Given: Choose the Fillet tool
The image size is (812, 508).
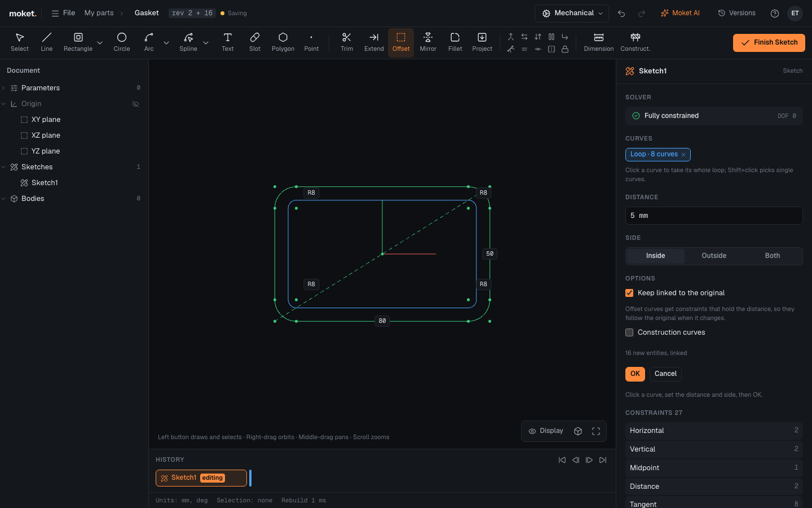Looking at the screenshot, I should point(455,42).
